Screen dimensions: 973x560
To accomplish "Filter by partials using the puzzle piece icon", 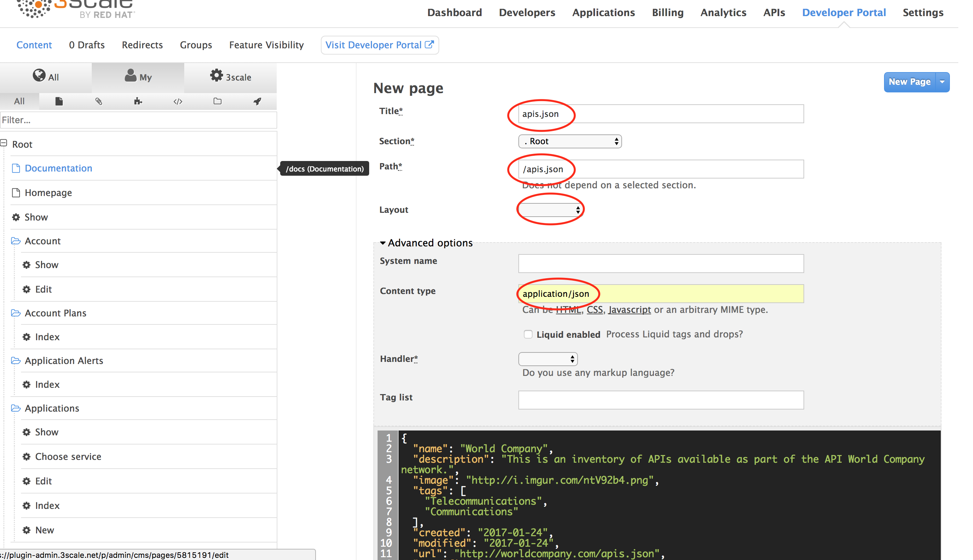I will (x=138, y=101).
